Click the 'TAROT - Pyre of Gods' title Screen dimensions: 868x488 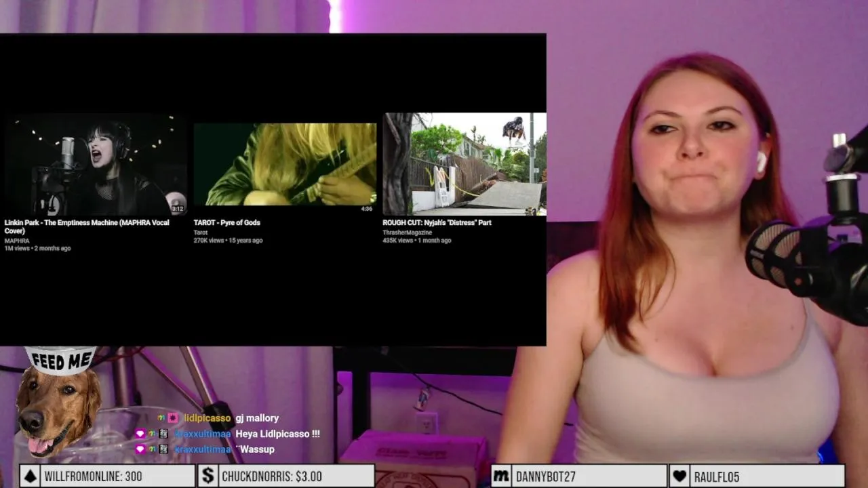click(x=226, y=222)
